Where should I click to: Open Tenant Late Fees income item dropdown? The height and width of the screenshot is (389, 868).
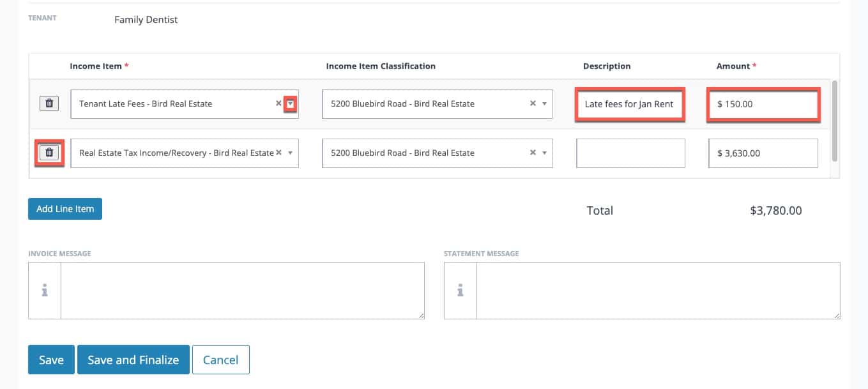coord(291,103)
